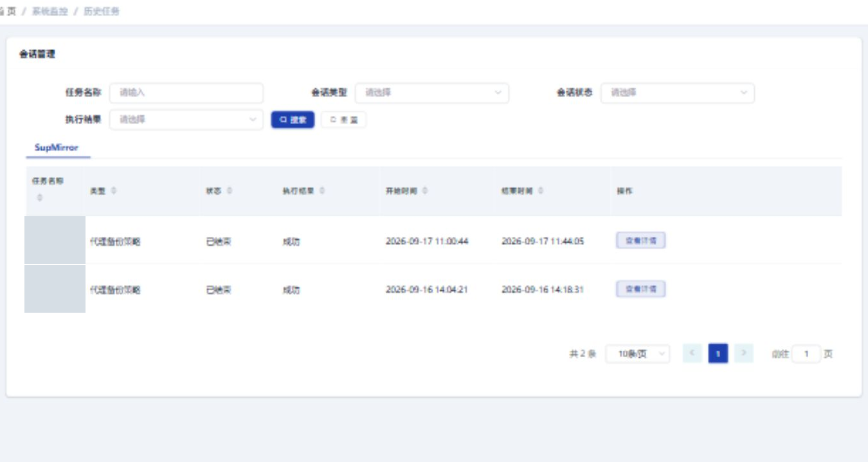View details of the 2026-09-16 task

pos(641,289)
